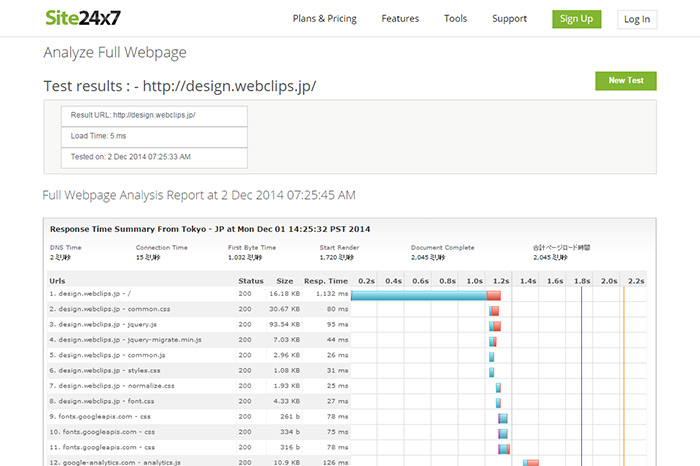The height and width of the screenshot is (466, 700).
Task: Click the 2.2s timeline header
Action: 636,281
